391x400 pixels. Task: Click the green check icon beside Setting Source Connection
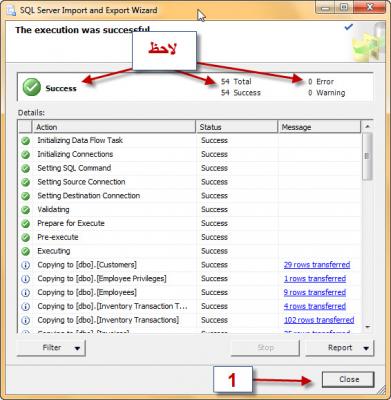coord(26,182)
